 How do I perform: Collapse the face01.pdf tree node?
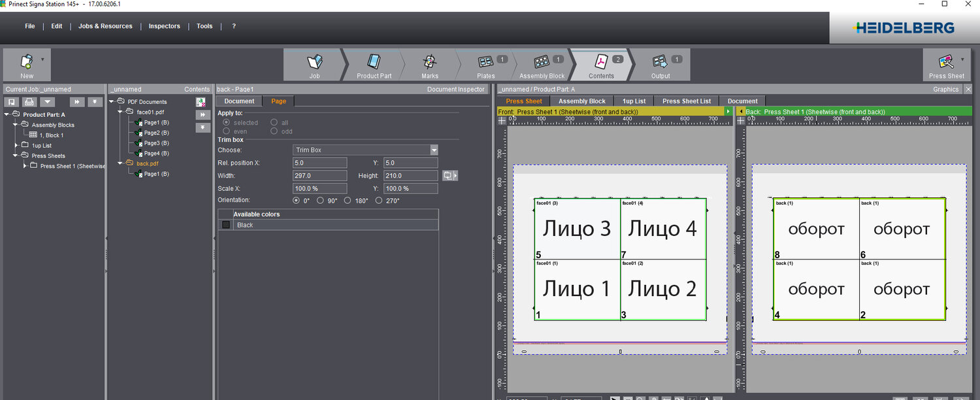120,112
